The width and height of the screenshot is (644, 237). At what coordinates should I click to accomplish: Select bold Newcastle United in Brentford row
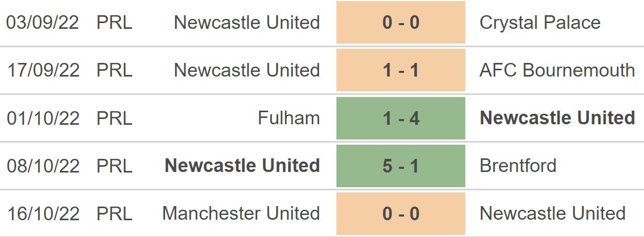[x=242, y=166]
